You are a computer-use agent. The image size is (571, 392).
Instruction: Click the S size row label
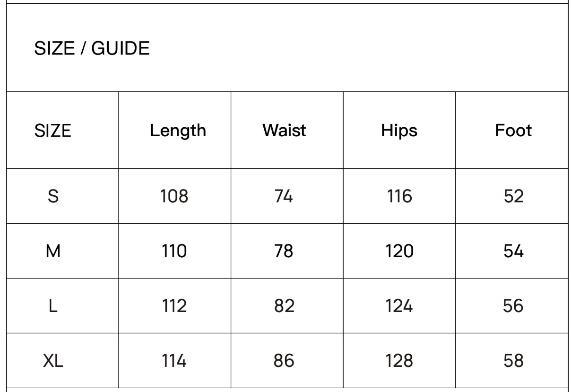pyautogui.click(x=53, y=196)
